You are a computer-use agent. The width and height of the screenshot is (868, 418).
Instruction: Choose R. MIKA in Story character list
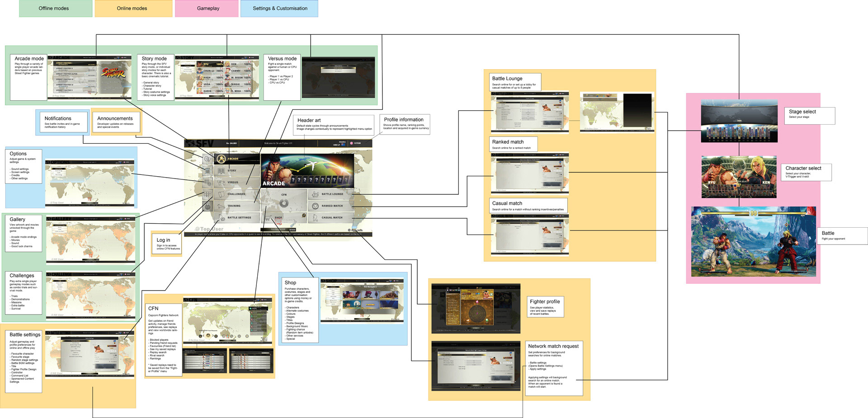pyautogui.click(x=238, y=91)
